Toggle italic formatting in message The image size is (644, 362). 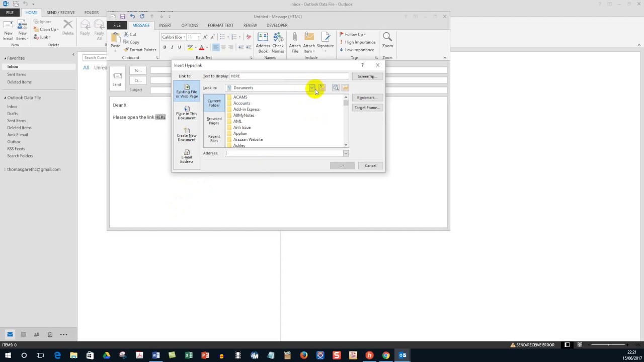click(172, 47)
